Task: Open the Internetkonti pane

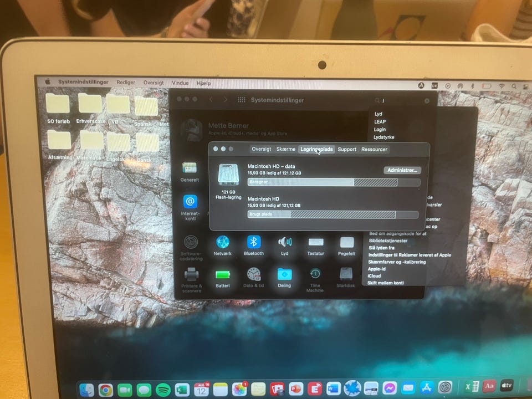Action: [190, 207]
